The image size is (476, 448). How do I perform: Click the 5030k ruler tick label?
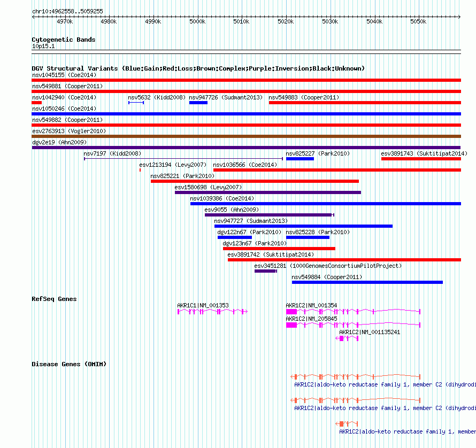pos(331,21)
